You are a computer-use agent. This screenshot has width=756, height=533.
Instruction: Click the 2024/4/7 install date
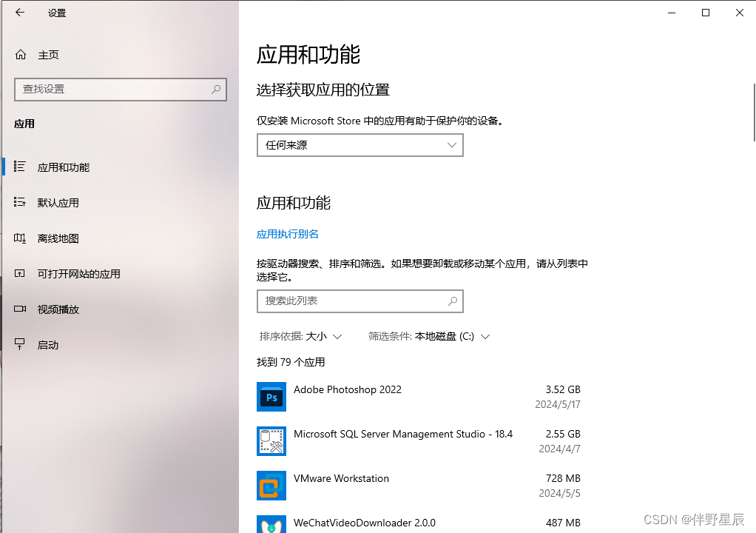560,449
